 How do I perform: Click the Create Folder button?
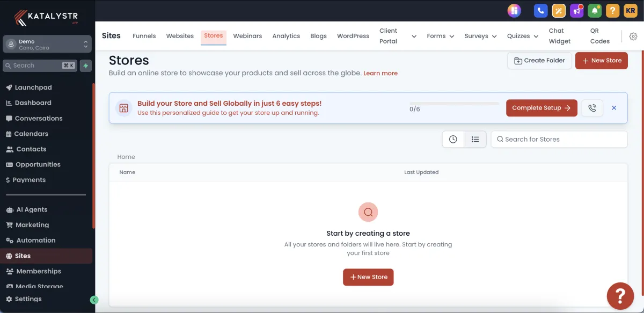pos(539,61)
